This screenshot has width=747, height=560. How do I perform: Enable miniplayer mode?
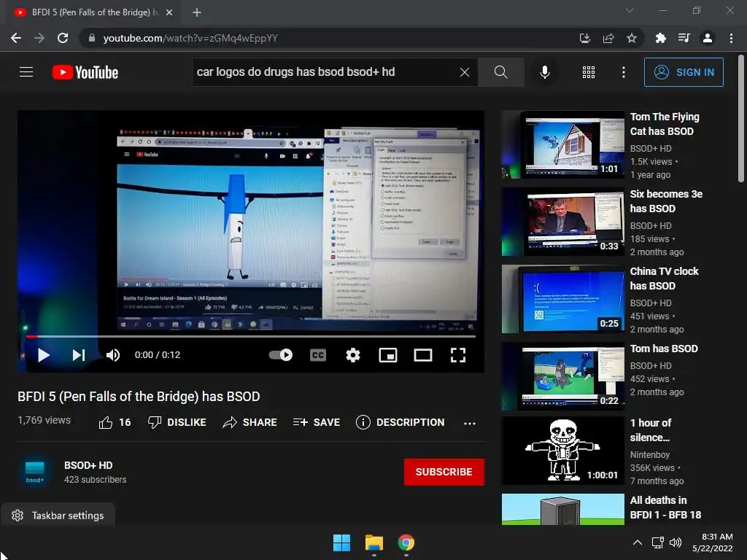388,355
